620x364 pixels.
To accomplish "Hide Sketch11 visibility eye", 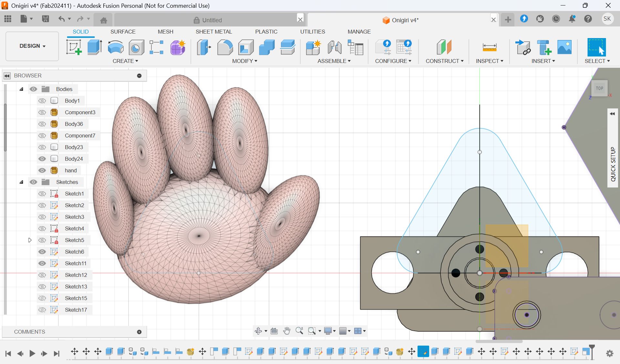I will point(42,263).
